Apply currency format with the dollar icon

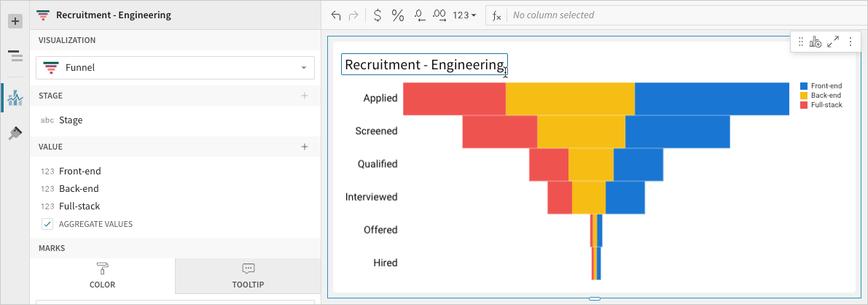coord(376,15)
